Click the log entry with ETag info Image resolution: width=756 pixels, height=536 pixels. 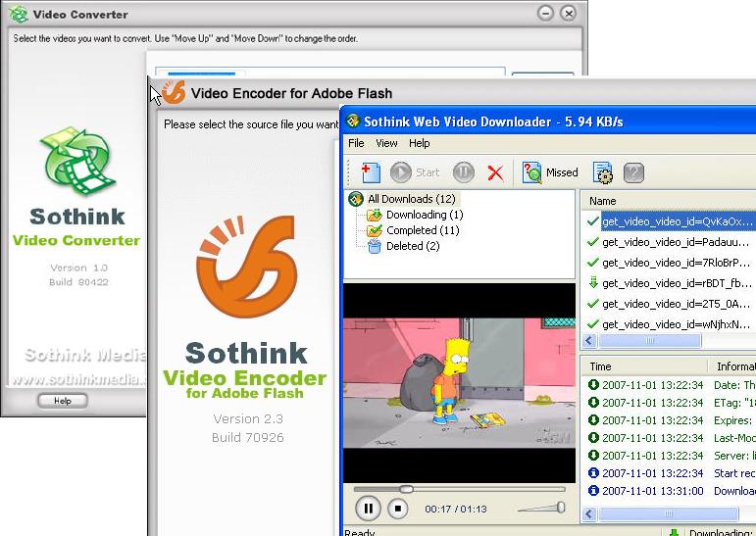[x=671, y=403]
